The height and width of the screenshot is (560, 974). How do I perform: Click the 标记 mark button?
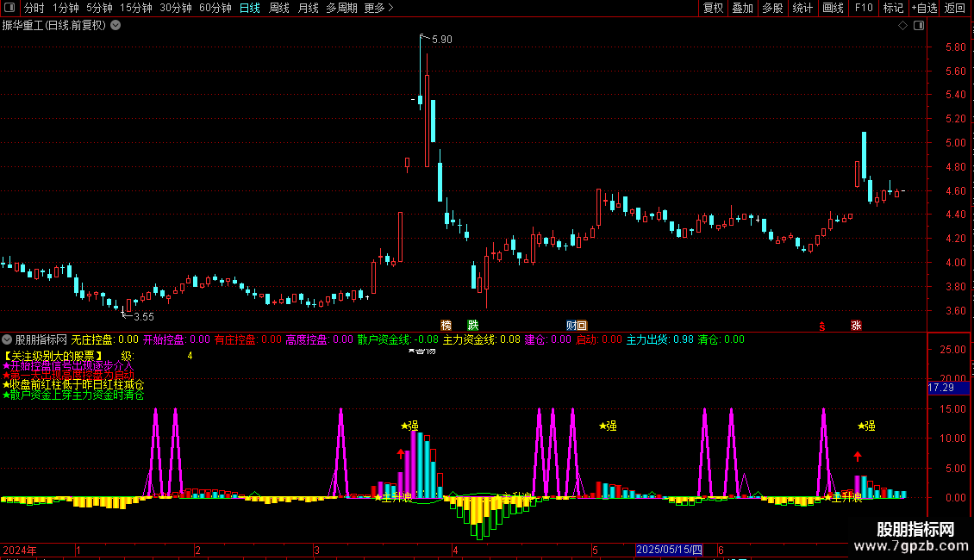click(893, 8)
